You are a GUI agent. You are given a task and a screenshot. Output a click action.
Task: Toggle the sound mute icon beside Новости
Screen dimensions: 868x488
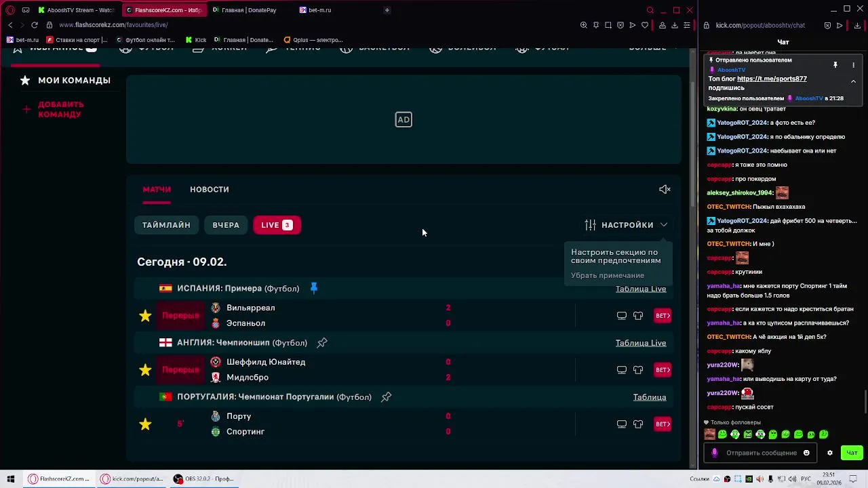coord(665,190)
